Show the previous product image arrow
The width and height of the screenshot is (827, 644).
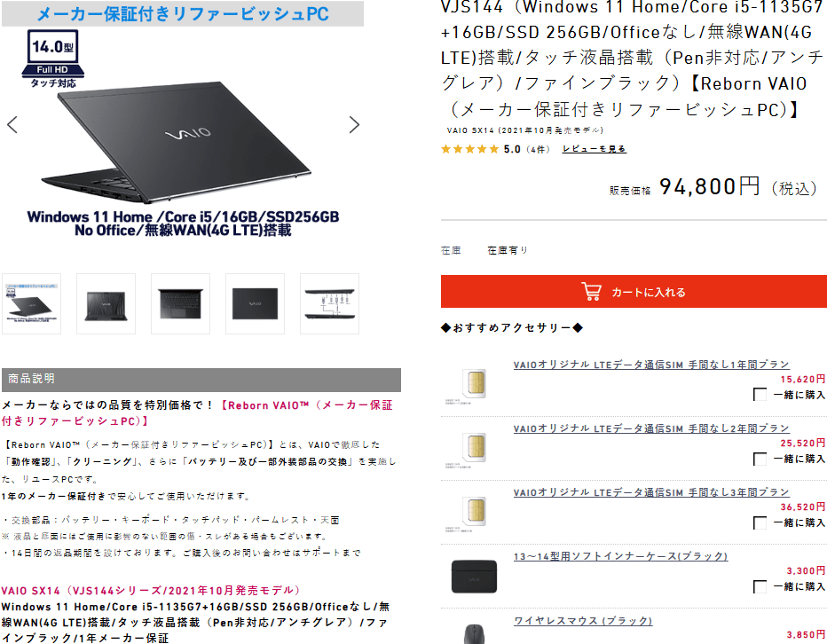click(x=12, y=124)
